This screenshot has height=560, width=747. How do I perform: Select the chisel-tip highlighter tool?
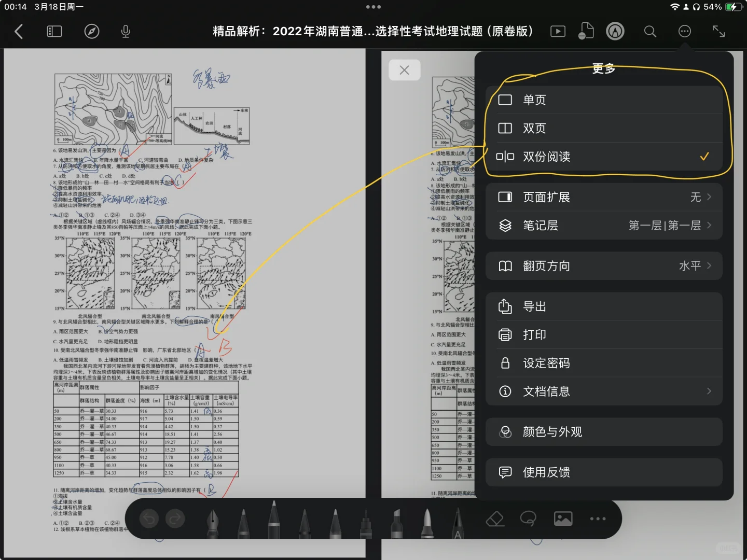pyautogui.click(x=396, y=523)
